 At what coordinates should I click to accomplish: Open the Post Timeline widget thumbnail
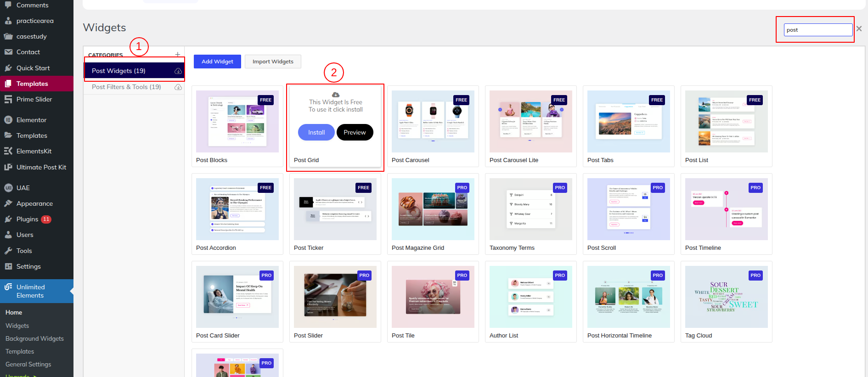click(x=727, y=209)
